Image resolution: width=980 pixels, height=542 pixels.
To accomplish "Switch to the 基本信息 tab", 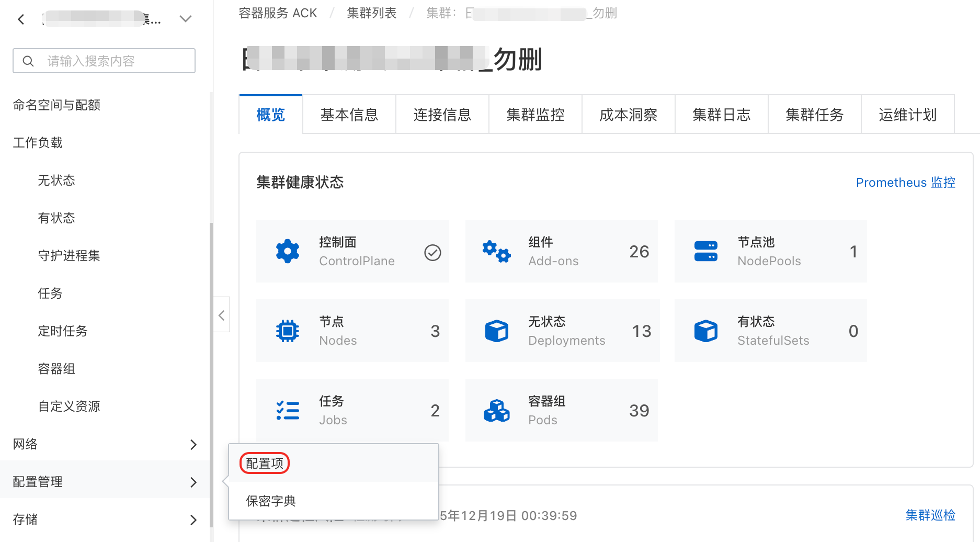I will tap(349, 115).
